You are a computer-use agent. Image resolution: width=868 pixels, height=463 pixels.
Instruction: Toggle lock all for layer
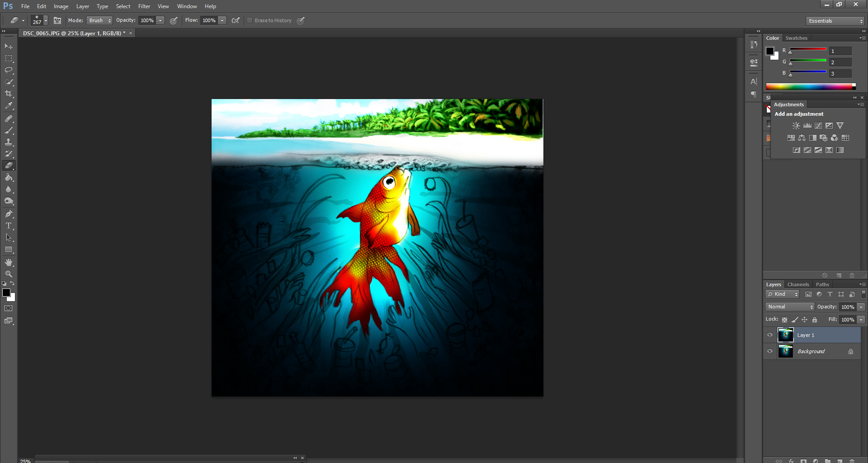point(815,320)
